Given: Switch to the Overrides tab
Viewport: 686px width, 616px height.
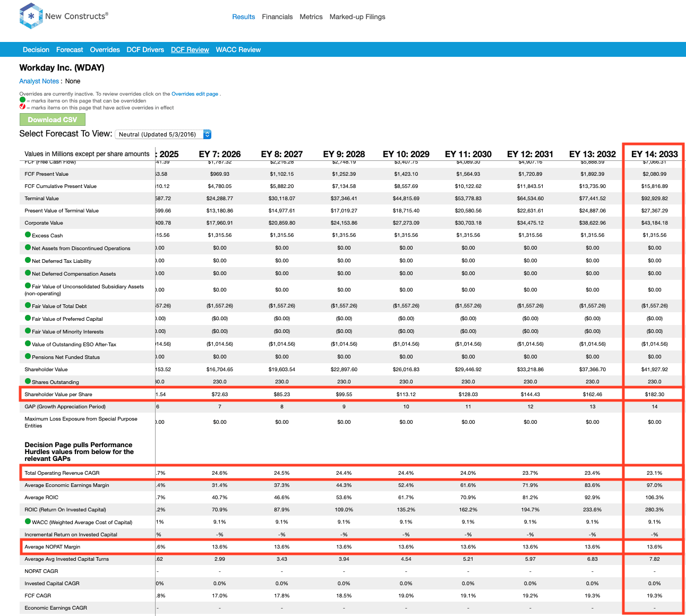Looking at the screenshot, I should [105, 50].
